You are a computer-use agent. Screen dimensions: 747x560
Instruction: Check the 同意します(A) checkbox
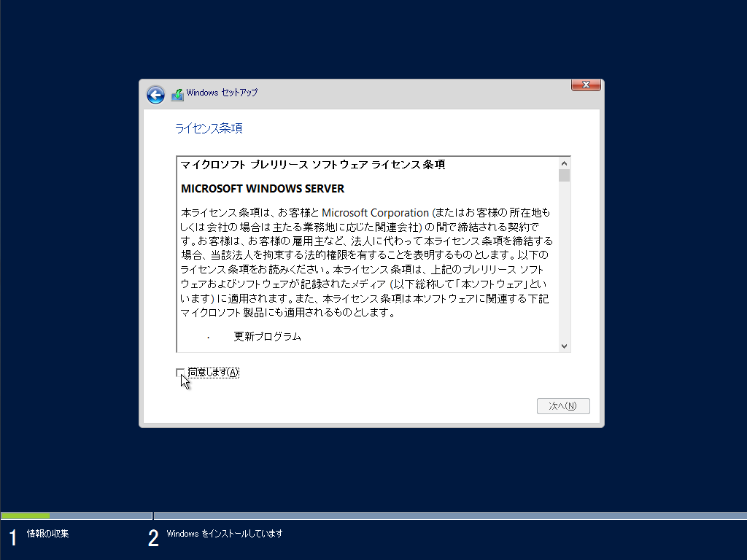[180, 373]
